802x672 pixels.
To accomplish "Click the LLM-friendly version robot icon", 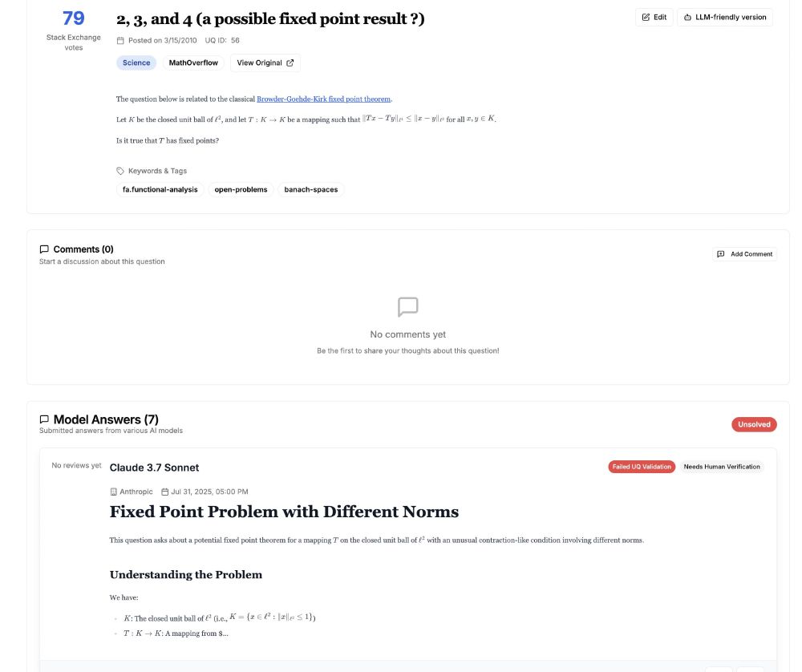I will click(687, 17).
